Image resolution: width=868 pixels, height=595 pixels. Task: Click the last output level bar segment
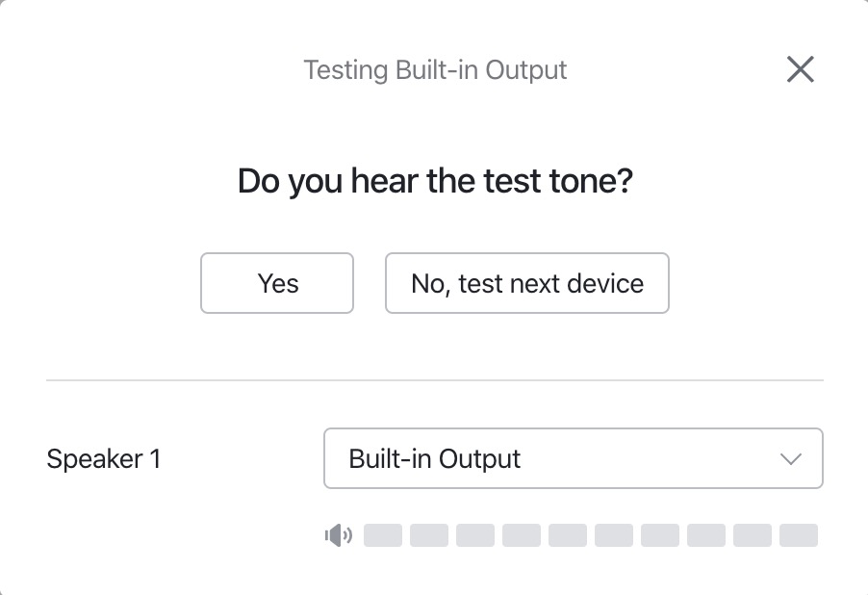[x=799, y=535]
